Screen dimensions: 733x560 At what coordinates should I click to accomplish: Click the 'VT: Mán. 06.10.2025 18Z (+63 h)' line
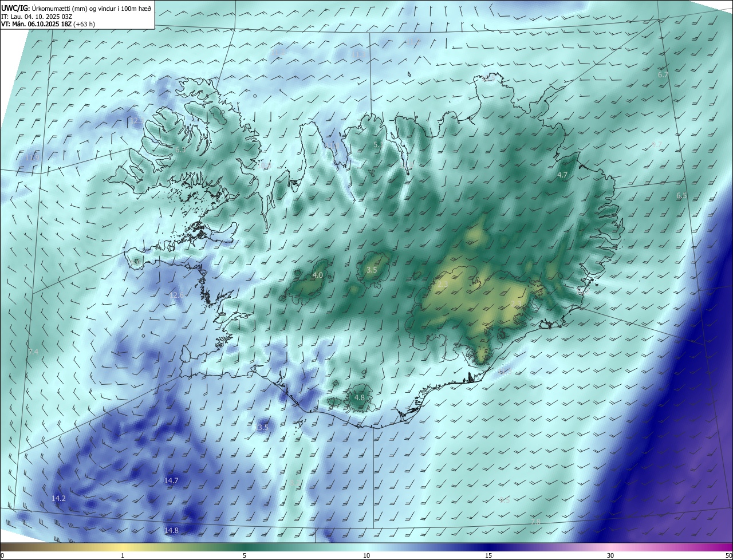[48, 24]
